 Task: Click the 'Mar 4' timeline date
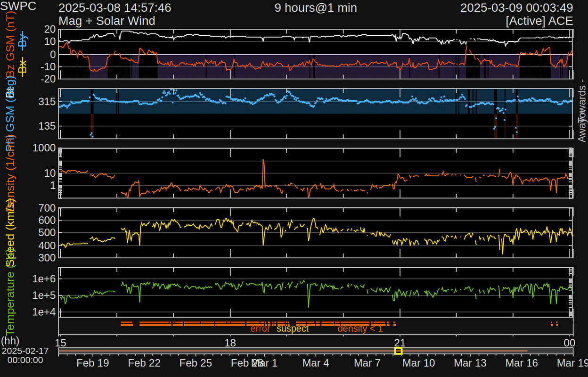[316, 363]
